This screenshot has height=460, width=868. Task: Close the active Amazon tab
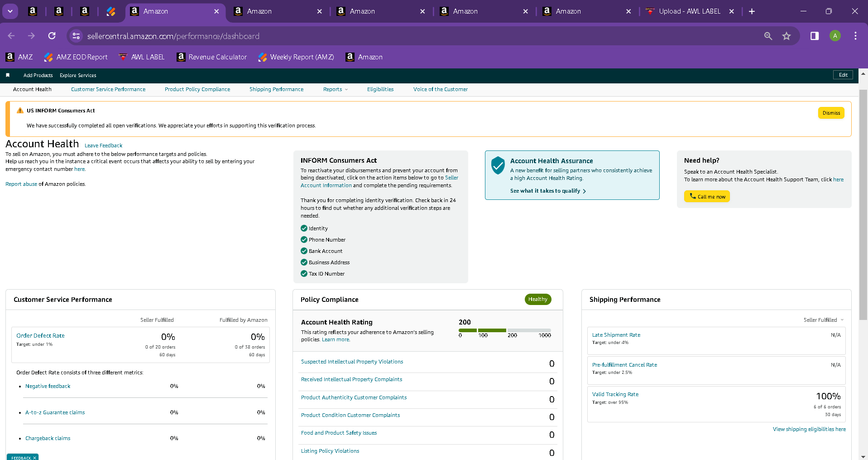point(216,11)
